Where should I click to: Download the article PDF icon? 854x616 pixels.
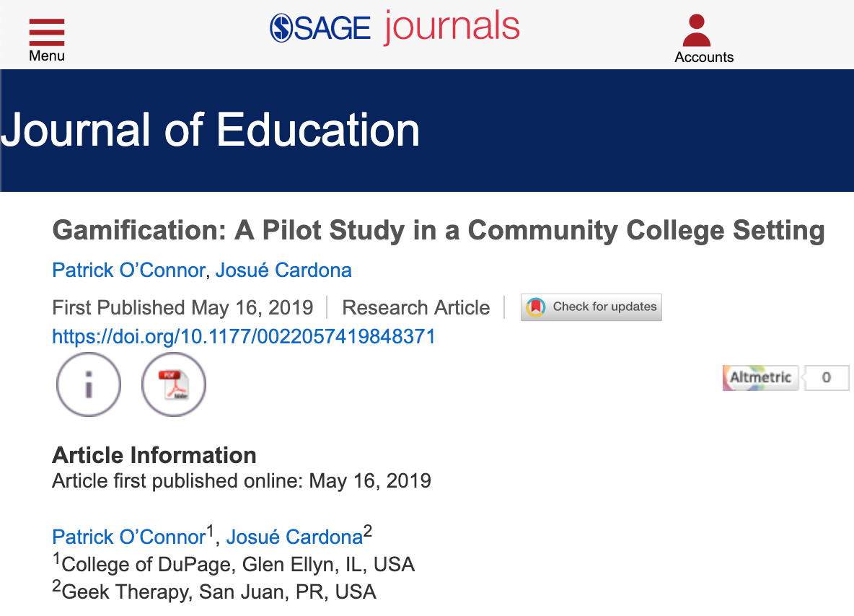pos(174,384)
